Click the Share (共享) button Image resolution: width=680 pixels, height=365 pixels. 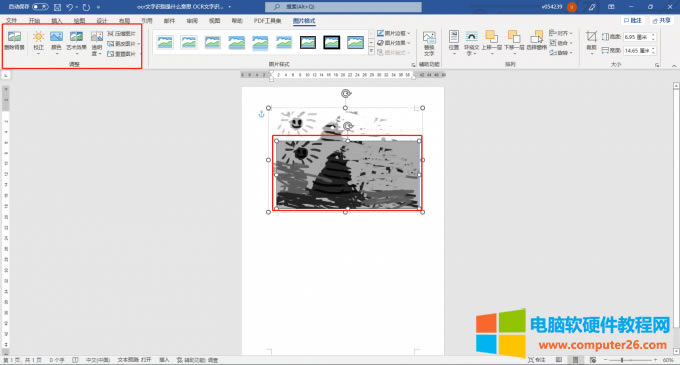(661, 20)
